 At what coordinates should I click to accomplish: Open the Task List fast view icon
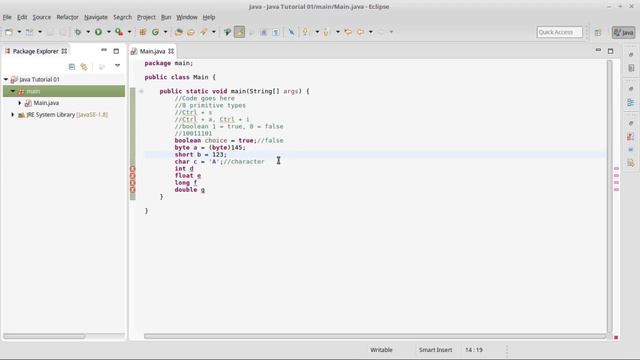631,68
